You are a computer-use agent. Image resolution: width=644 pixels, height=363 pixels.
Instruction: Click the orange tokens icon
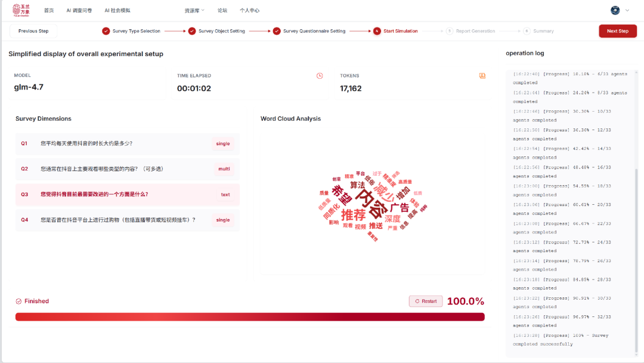(x=482, y=76)
